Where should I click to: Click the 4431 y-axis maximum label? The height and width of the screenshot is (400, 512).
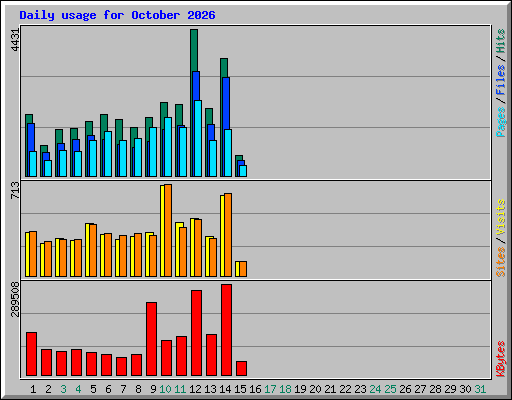point(15,40)
